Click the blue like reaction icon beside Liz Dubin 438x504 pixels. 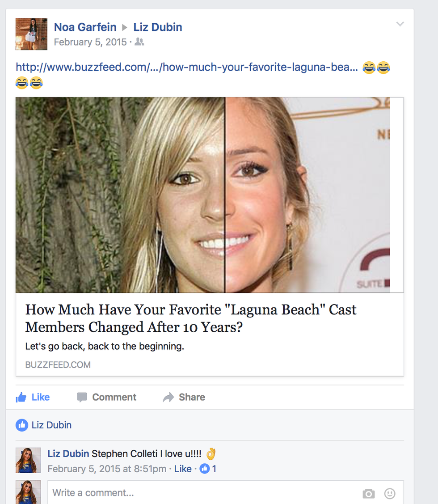click(22, 425)
